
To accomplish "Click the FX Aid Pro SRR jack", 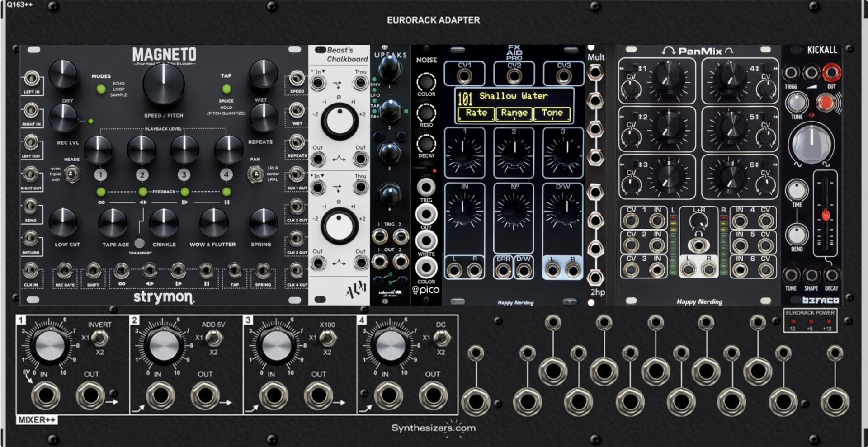I will click(503, 271).
